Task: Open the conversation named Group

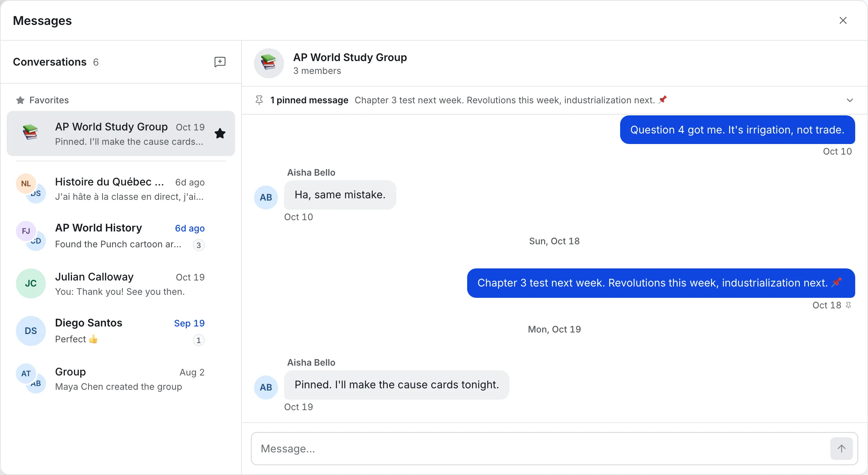Action: 121,378
